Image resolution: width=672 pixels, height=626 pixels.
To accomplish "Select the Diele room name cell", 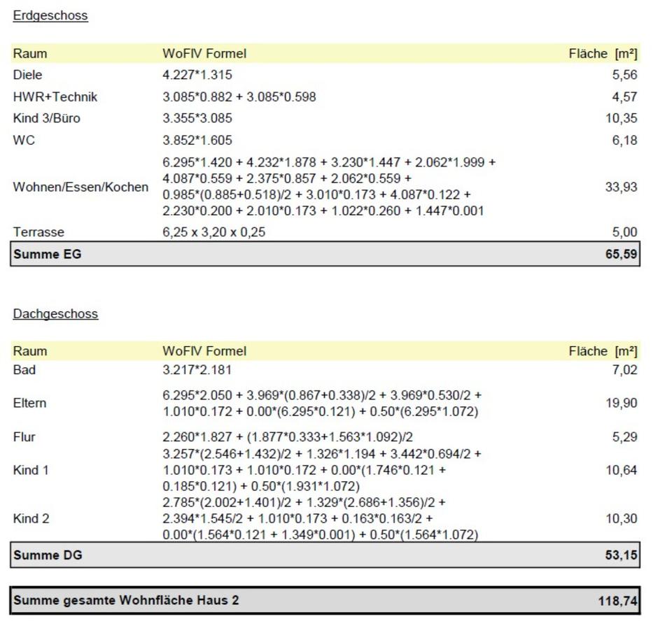I will tap(27, 75).
